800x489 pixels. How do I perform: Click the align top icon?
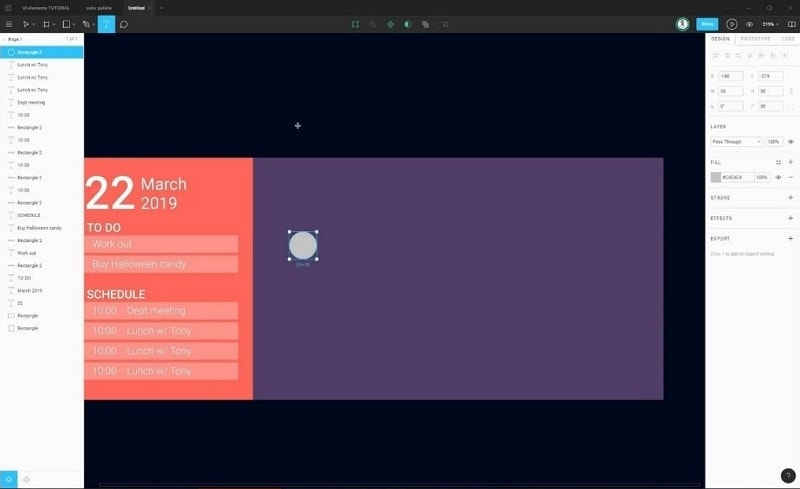(750, 55)
